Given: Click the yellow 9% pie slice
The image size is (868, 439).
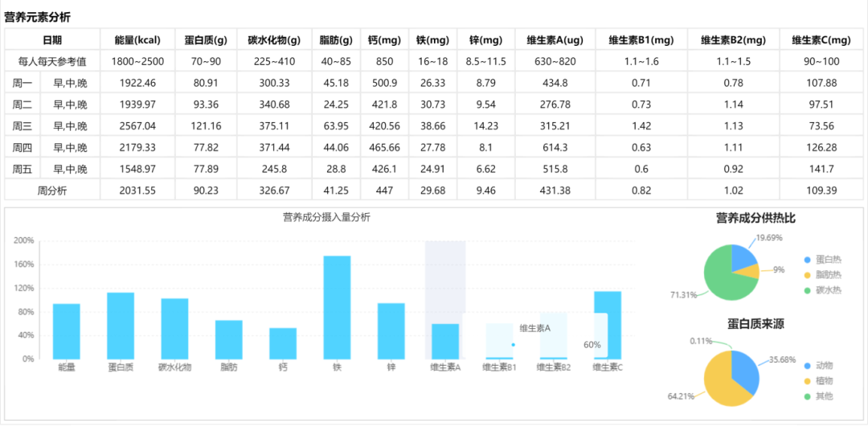Looking at the screenshot, I should (750, 271).
